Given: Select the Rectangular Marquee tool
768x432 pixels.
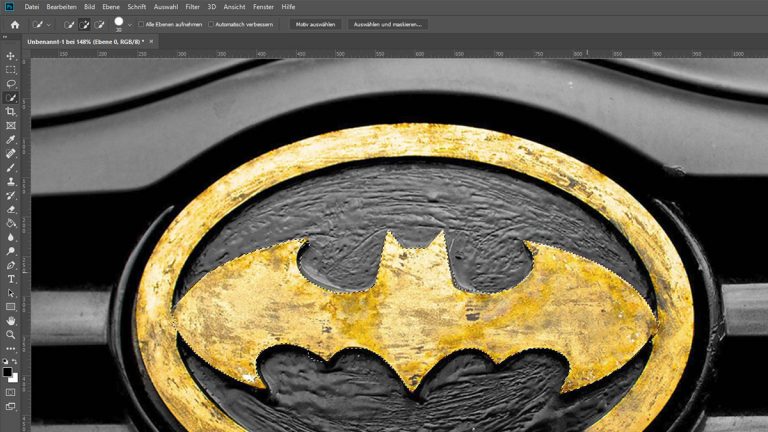Looking at the screenshot, I should coord(11,70).
